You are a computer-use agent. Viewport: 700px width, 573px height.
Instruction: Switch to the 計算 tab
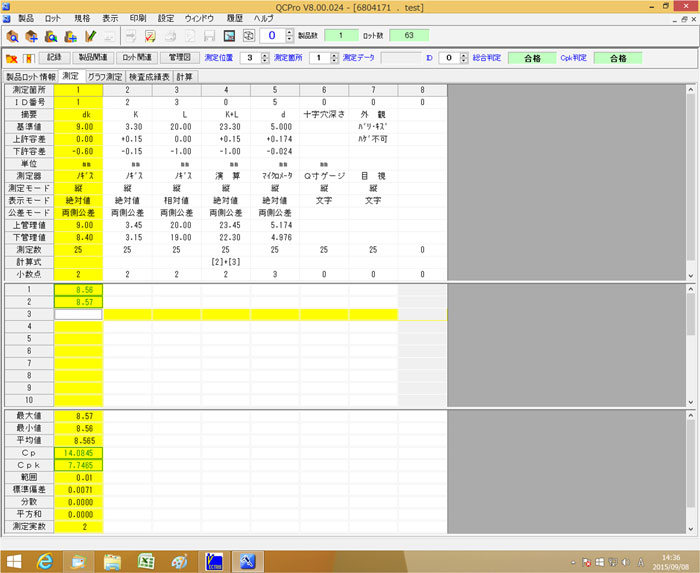[184, 77]
